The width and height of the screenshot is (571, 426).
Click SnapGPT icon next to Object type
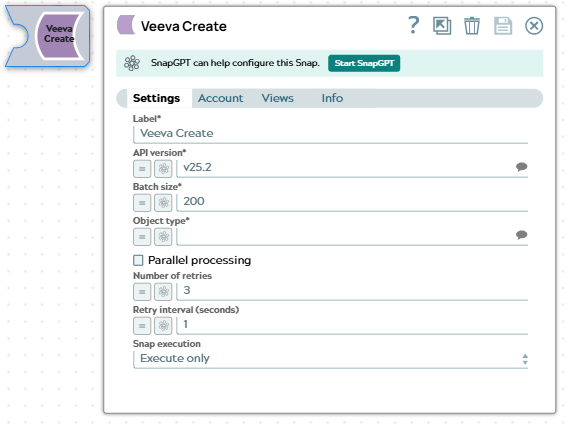pyautogui.click(x=163, y=237)
